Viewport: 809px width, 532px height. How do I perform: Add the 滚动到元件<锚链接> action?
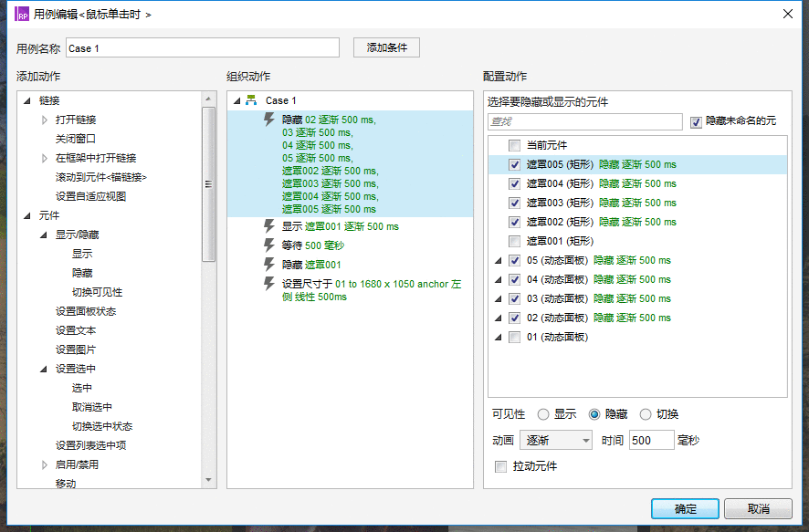[x=101, y=177]
